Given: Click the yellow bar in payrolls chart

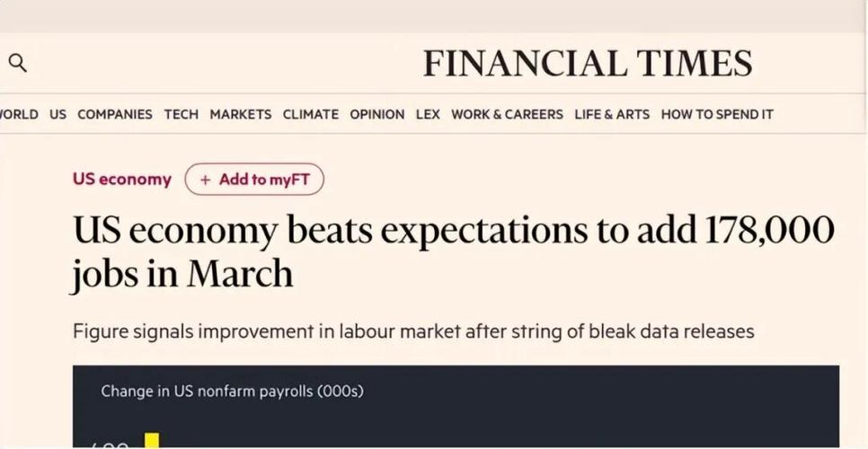Looking at the screenshot, I should click(152, 440).
